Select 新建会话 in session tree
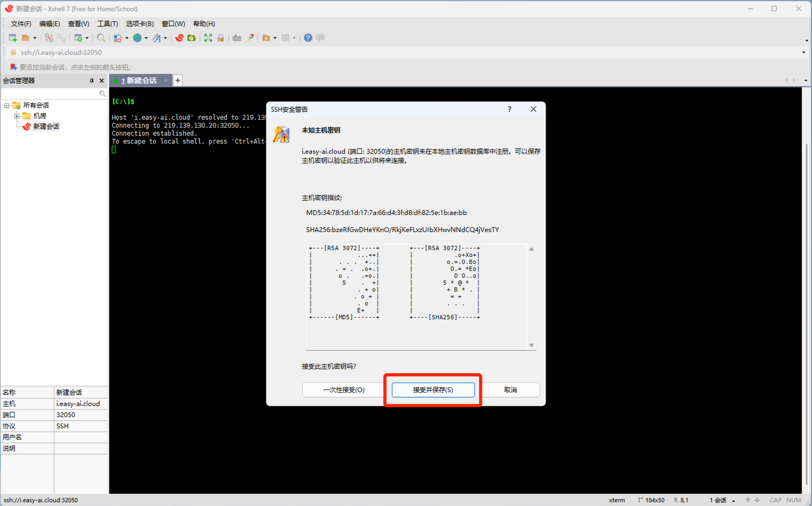 click(46, 127)
